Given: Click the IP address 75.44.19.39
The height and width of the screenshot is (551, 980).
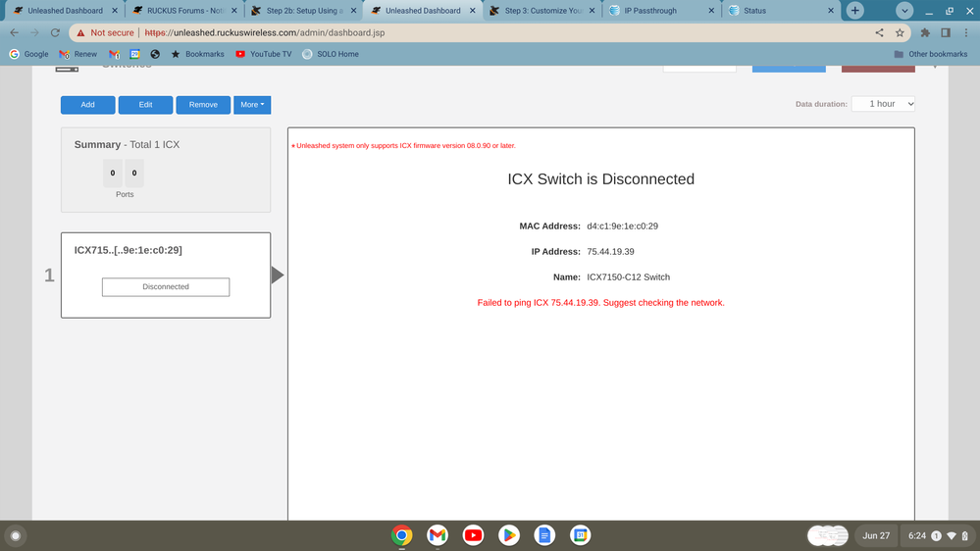Looking at the screenshot, I should [x=610, y=252].
